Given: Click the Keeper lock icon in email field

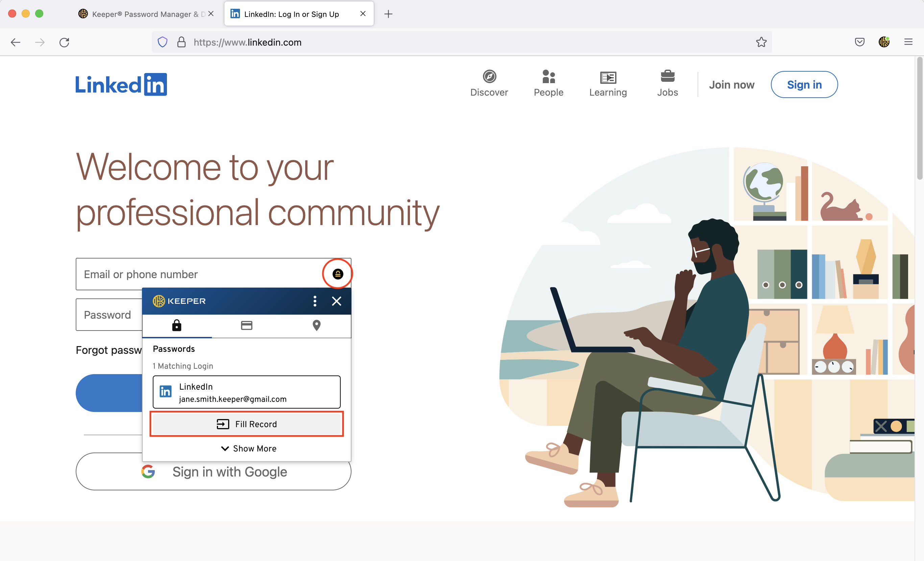Looking at the screenshot, I should coord(338,274).
